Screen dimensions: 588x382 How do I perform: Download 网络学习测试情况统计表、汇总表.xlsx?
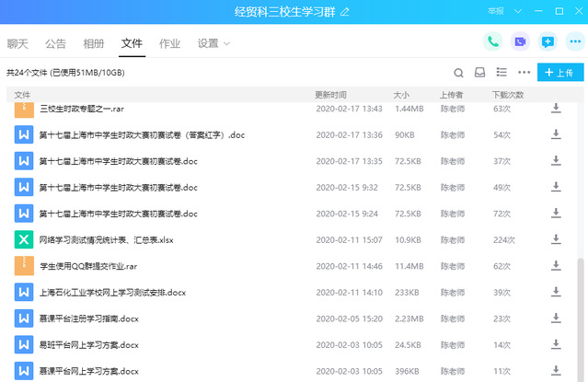click(x=555, y=240)
